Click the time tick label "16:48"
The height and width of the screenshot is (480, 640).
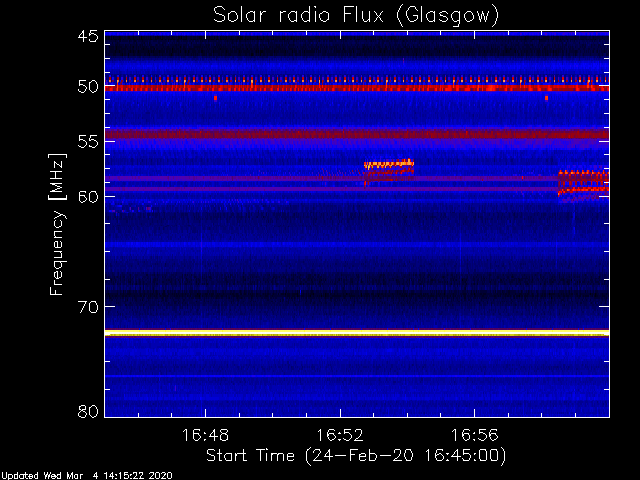[205, 435]
